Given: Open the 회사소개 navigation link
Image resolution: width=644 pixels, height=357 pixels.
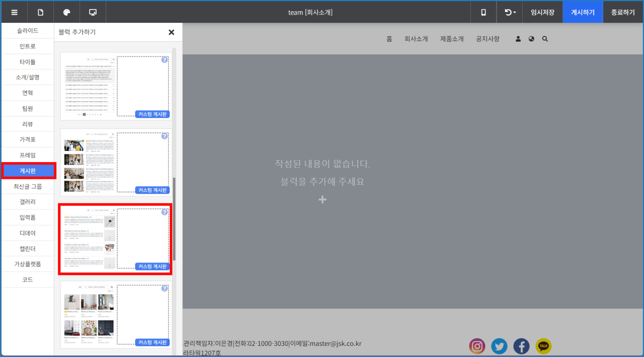Looking at the screenshot, I should pos(416,39).
